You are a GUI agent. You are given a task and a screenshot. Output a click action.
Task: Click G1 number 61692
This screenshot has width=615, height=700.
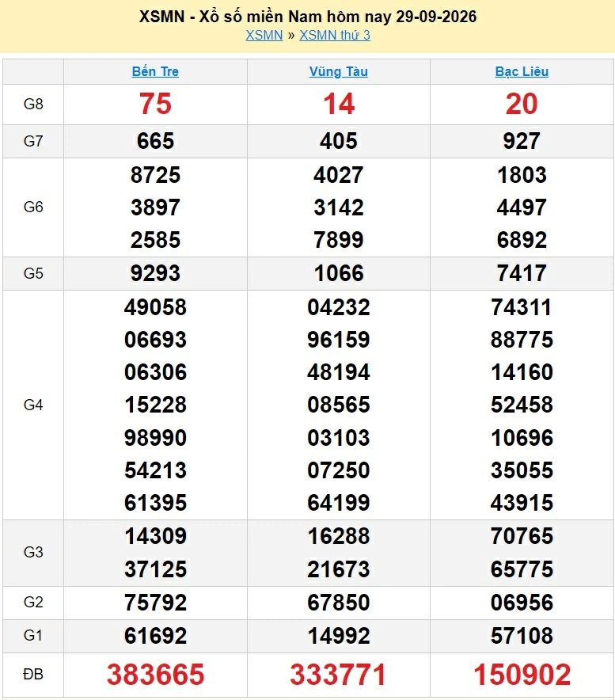point(155,636)
